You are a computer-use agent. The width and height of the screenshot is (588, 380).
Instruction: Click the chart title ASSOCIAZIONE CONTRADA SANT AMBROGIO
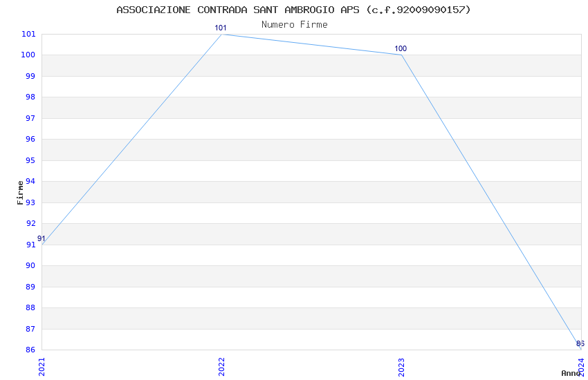(x=293, y=10)
